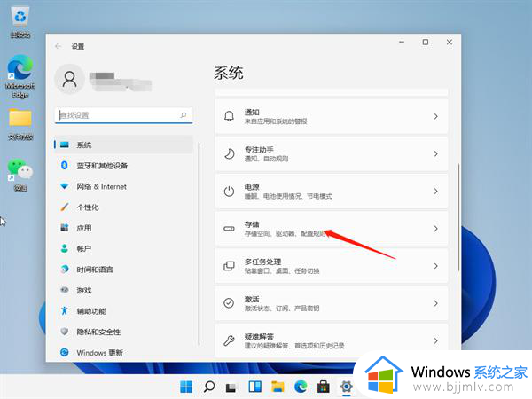Open 电源 power and battery title
532x399 pixels.
tap(252, 187)
